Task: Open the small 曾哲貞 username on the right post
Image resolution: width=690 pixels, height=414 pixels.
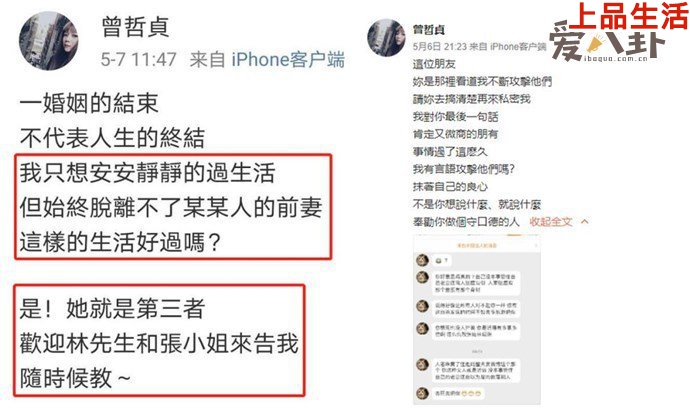Action: coord(428,29)
